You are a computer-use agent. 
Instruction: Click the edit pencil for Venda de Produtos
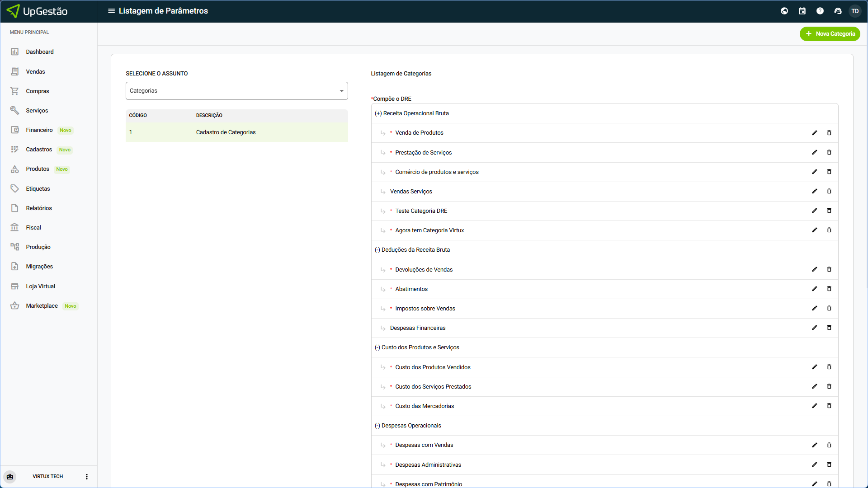pyautogui.click(x=814, y=133)
